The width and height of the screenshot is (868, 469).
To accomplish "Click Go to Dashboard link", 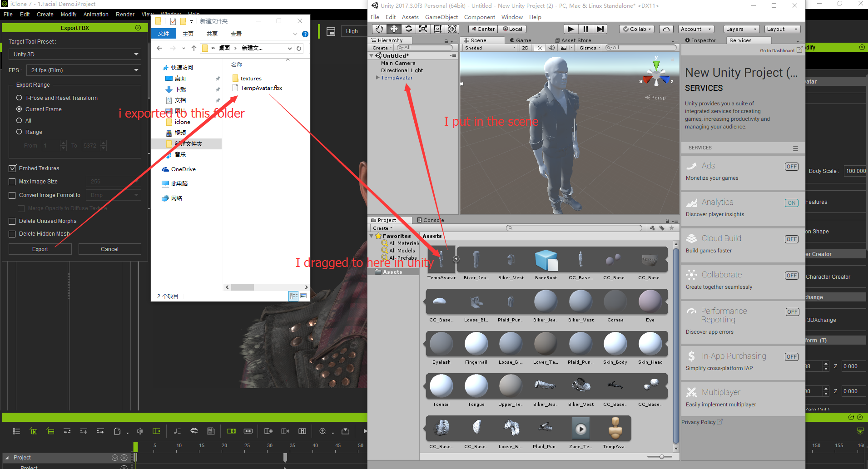I will coord(780,50).
